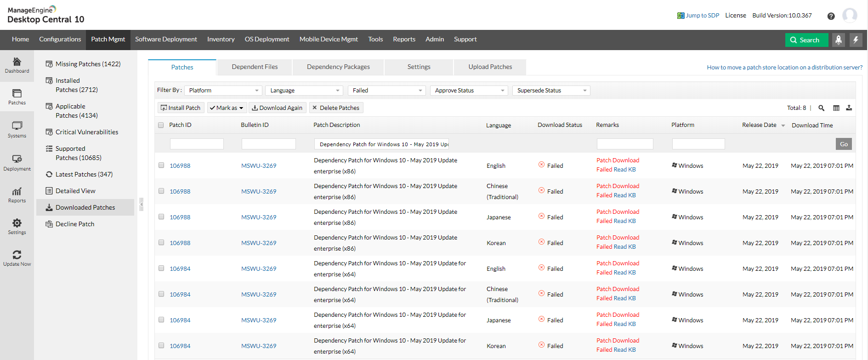The height and width of the screenshot is (360, 868).
Task: Open the Deployment sidebar icon
Action: click(x=17, y=159)
